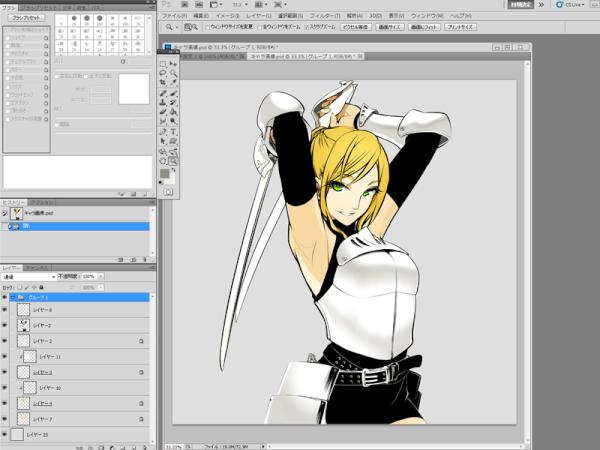Hide レイヤー 7 with eye icon

click(5, 419)
